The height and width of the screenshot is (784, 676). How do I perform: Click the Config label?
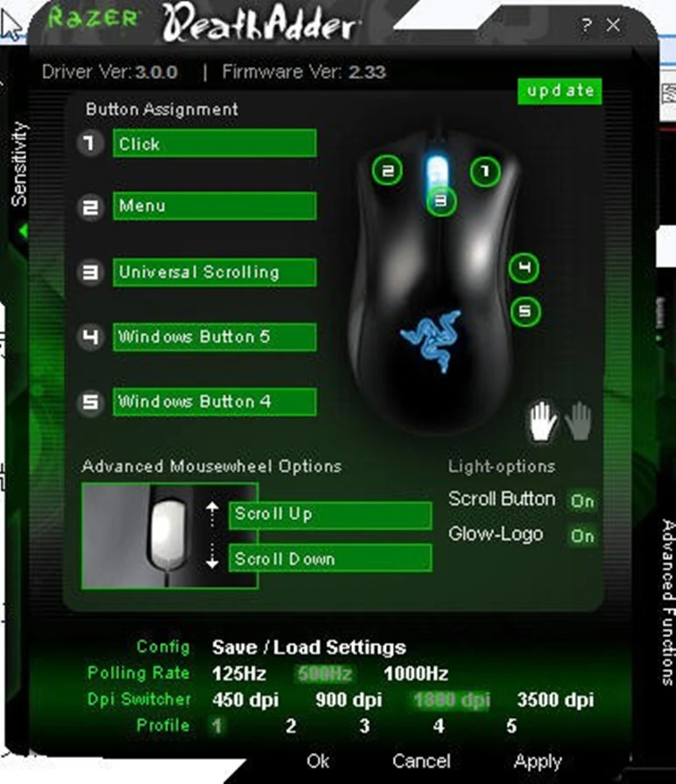point(163,646)
